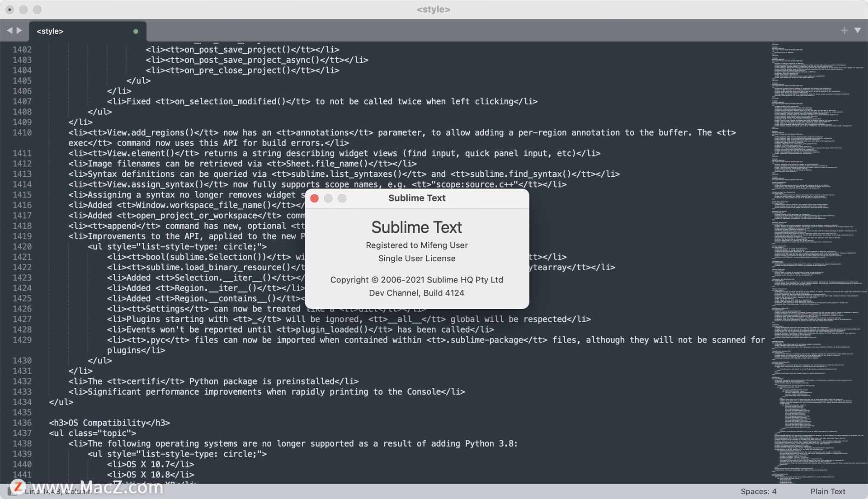Image resolution: width=868 pixels, height=499 pixels.
Task: Click the <h3>OS Compatibility</h3> line
Action: coord(109,423)
